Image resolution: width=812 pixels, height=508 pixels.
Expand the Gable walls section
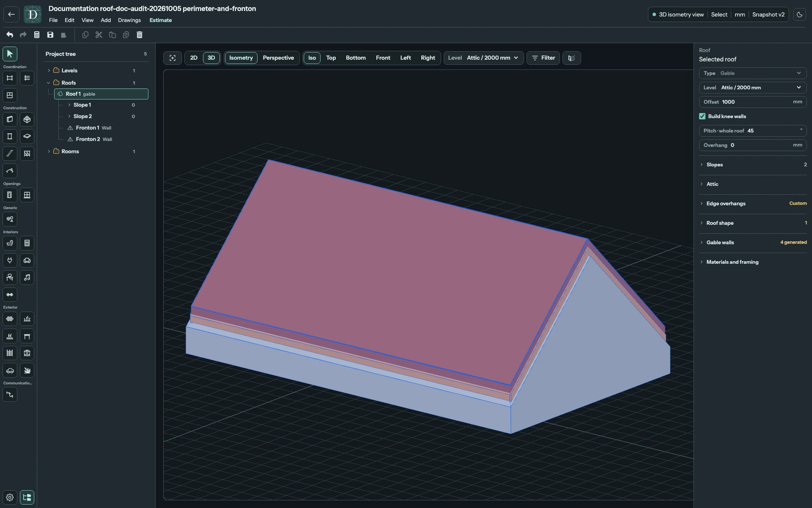click(753, 243)
